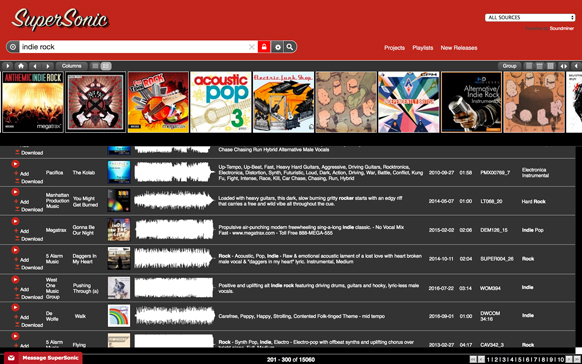Jump to first page of results

pyautogui.click(x=473, y=360)
